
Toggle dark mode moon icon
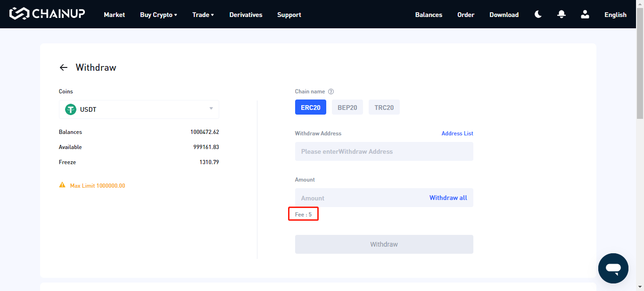click(x=538, y=15)
